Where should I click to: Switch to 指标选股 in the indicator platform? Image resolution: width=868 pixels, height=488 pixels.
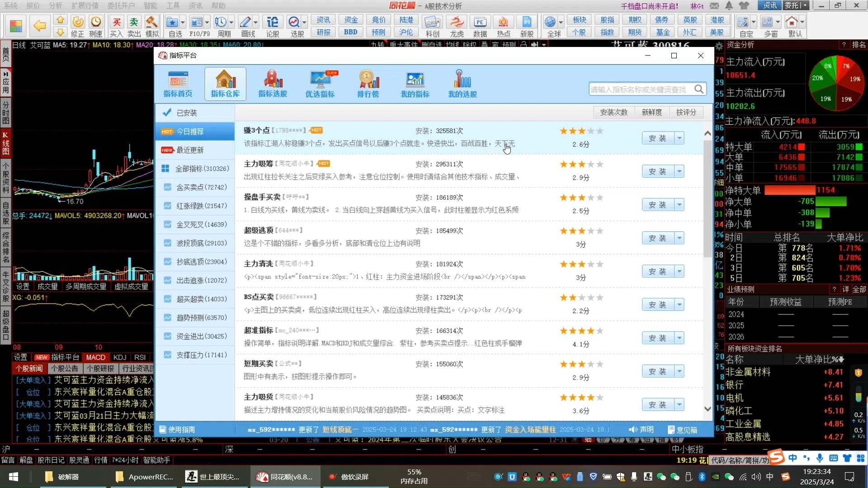pos(272,84)
